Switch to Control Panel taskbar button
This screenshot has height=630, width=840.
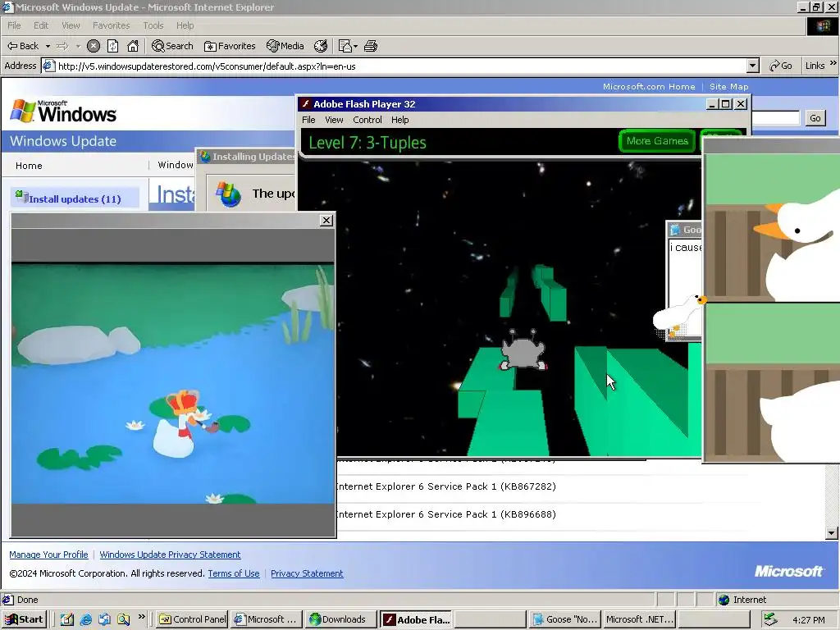coord(192,619)
